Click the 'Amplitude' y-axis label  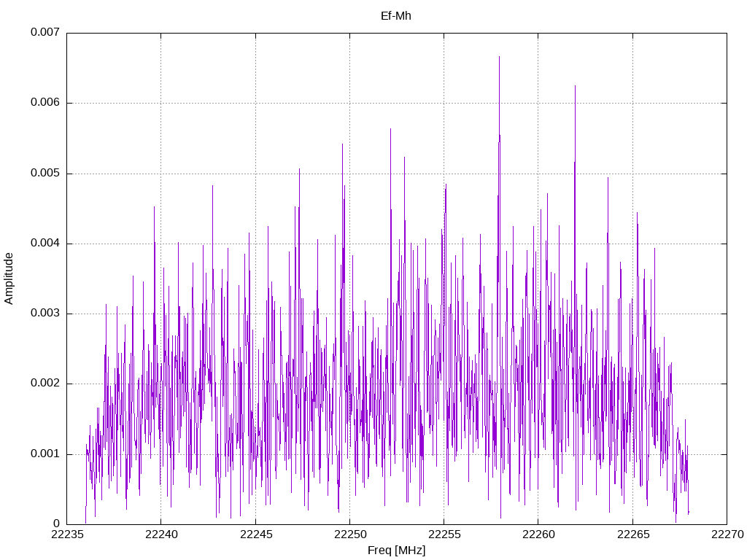click(9, 279)
